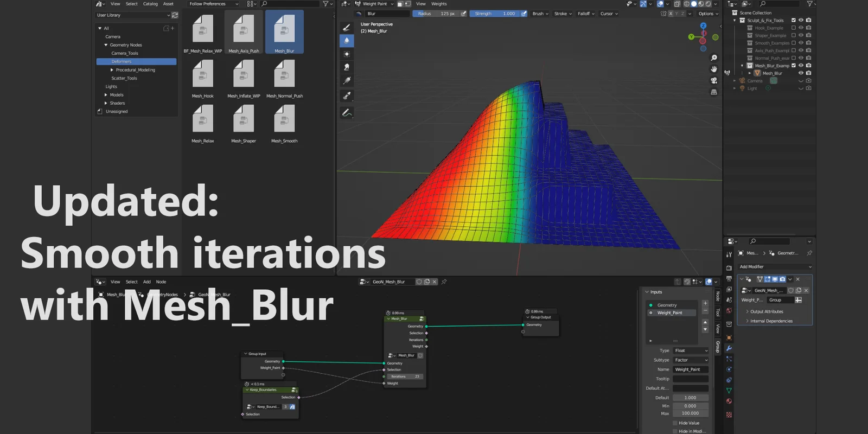
Task: Open Node menu in node editor
Action: point(161,282)
